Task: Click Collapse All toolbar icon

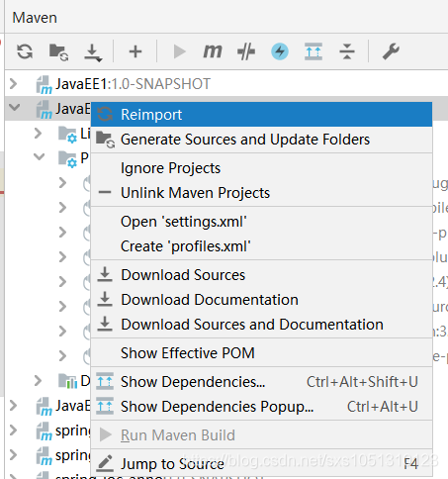Action: 347,51
